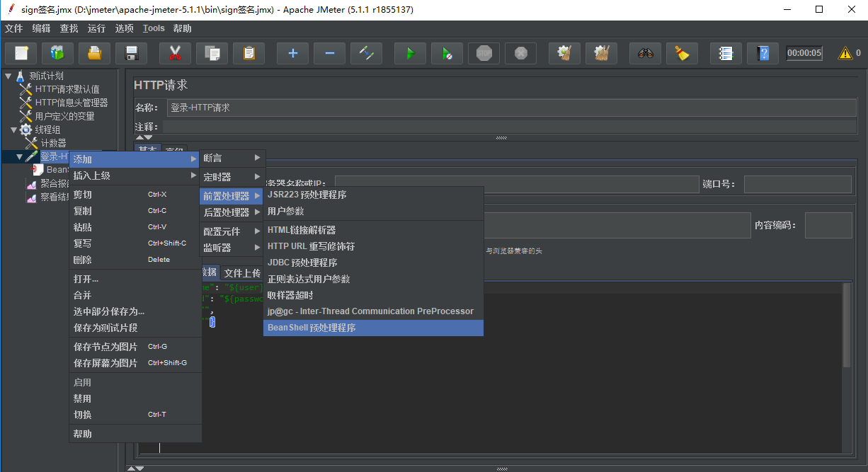Click the Cut scissors toolbar icon
Screen dimensions: 868x472
pyautogui.click(x=175, y=53)
